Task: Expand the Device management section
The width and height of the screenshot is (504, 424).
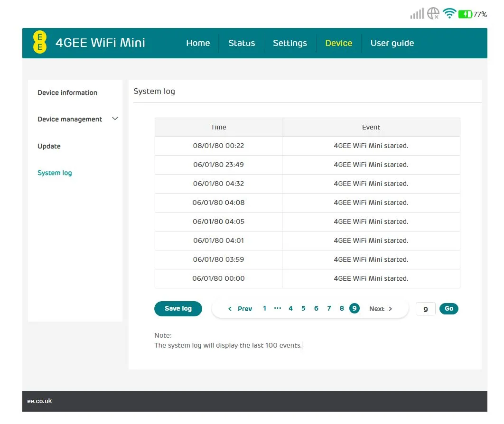Action: pos(70,119)
